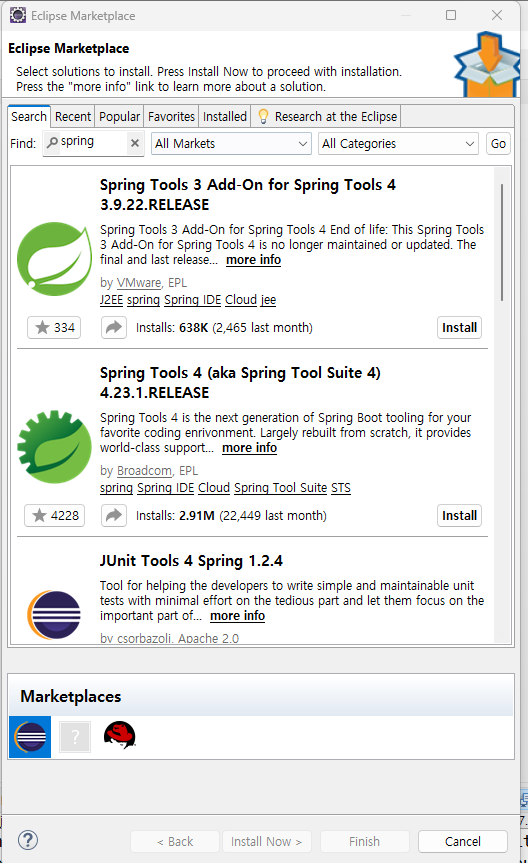
Task: Click Spring IDE tag under Spring Tools 4
Action: click(x=165, y=488)
